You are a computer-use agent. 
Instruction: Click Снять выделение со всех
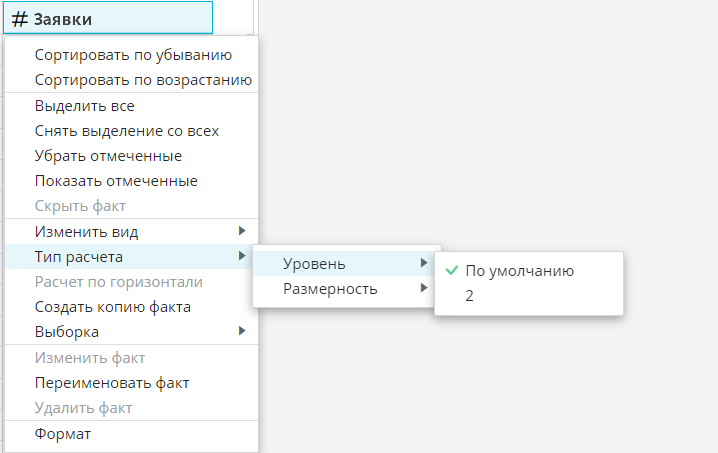tap(126, 130)
